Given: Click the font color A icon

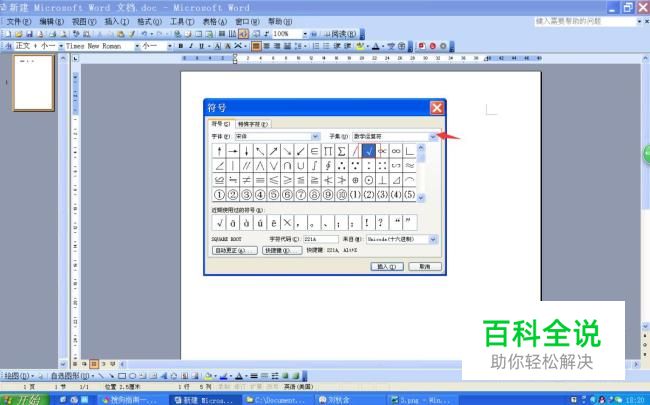Looking at the screenshot, I should [376, 46].
